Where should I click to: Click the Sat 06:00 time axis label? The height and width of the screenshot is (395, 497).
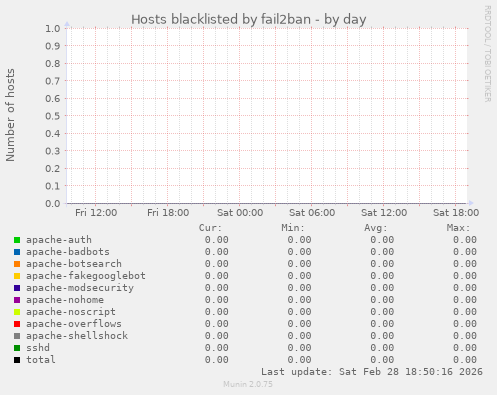(312, 213)
